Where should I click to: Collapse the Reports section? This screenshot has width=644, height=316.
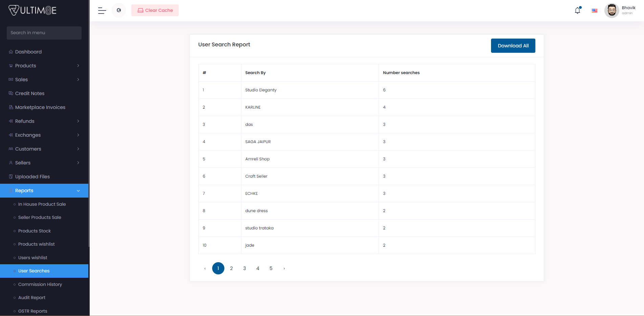79,190
